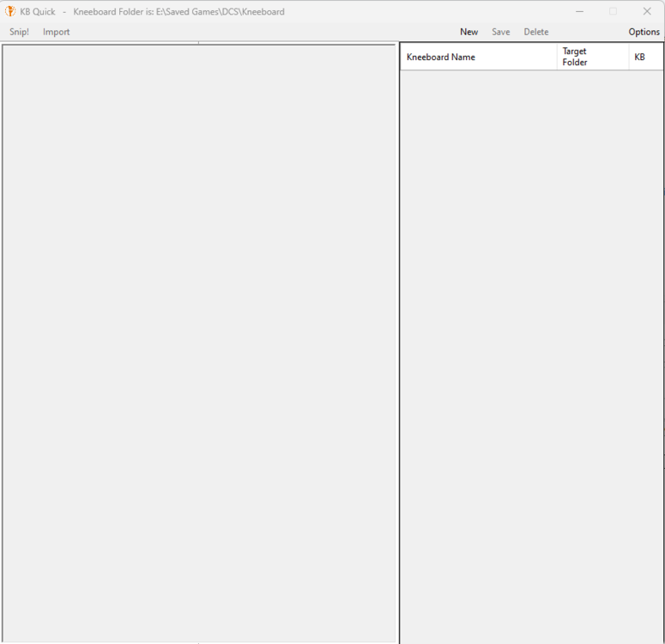Click the Save menu item
Screen dimensions: 665x644
(500, 32)
